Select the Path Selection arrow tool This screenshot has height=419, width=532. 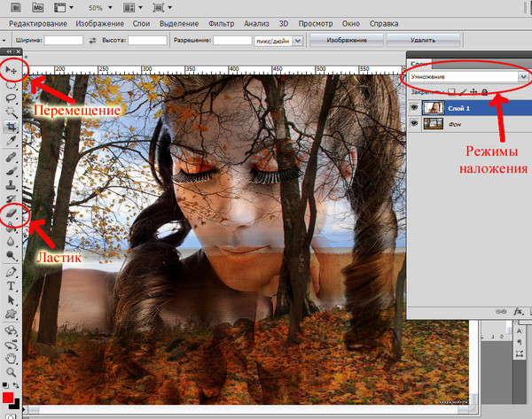coord(11,300)
